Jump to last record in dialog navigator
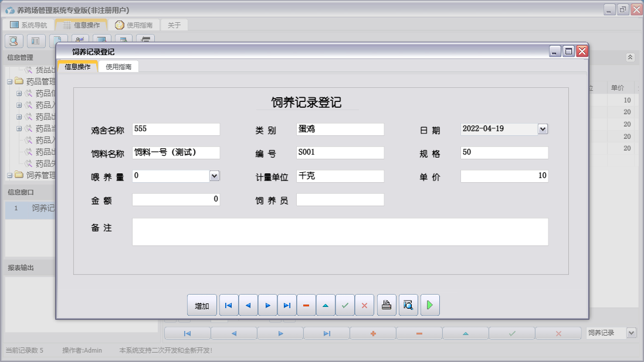 [x=287, y=305]
